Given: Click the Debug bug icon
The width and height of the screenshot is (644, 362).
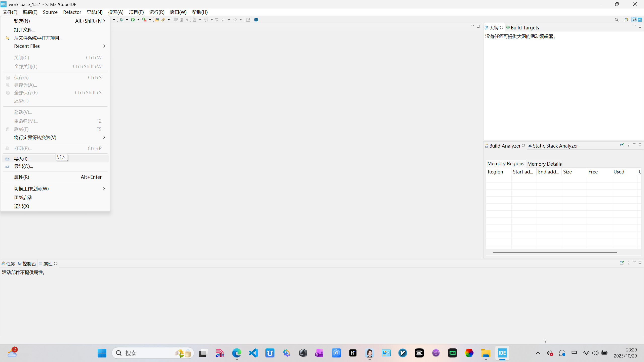Looking at the screenshot, I should coord(122,20).
